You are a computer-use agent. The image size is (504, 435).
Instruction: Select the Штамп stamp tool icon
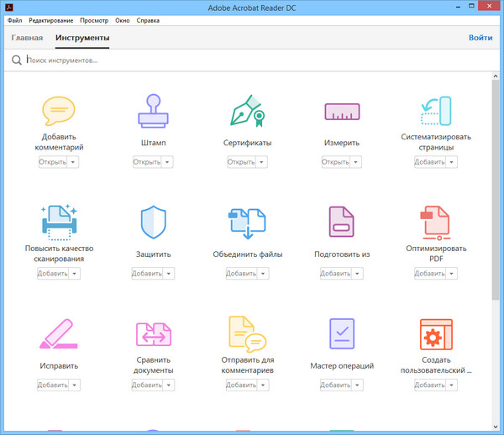(x=154, y=111)
